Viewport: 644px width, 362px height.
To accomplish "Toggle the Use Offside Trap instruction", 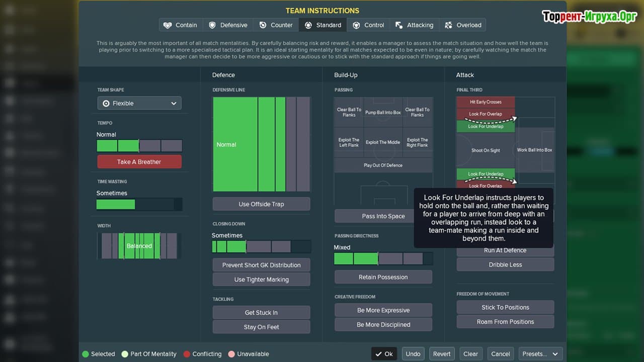I will point(261,204).
